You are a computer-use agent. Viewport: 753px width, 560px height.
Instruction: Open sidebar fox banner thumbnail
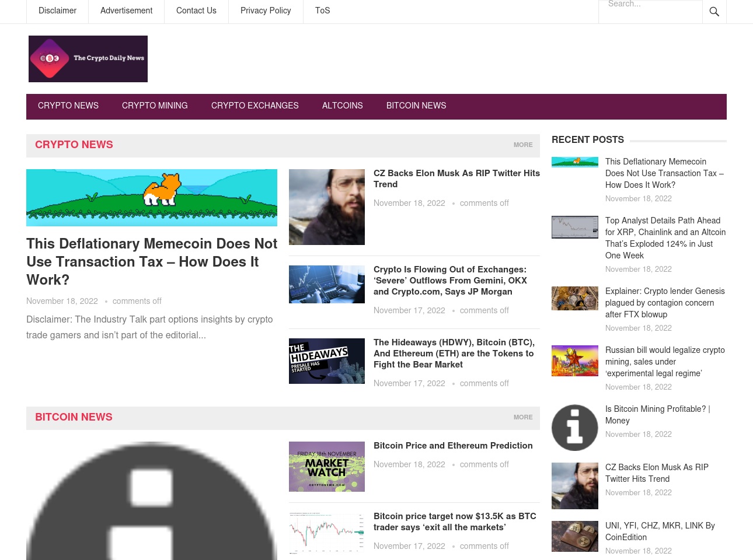575,162
